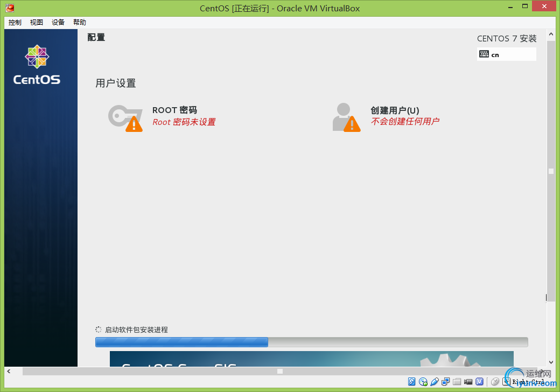Click the CentOS banner image at bottom
Image resolution: width=560 pixels, height=392 pixels.
click(311, 359)
